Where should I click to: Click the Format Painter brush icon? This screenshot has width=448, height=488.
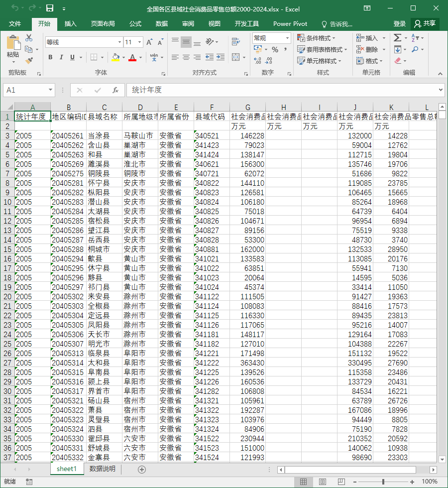[29, 60]
